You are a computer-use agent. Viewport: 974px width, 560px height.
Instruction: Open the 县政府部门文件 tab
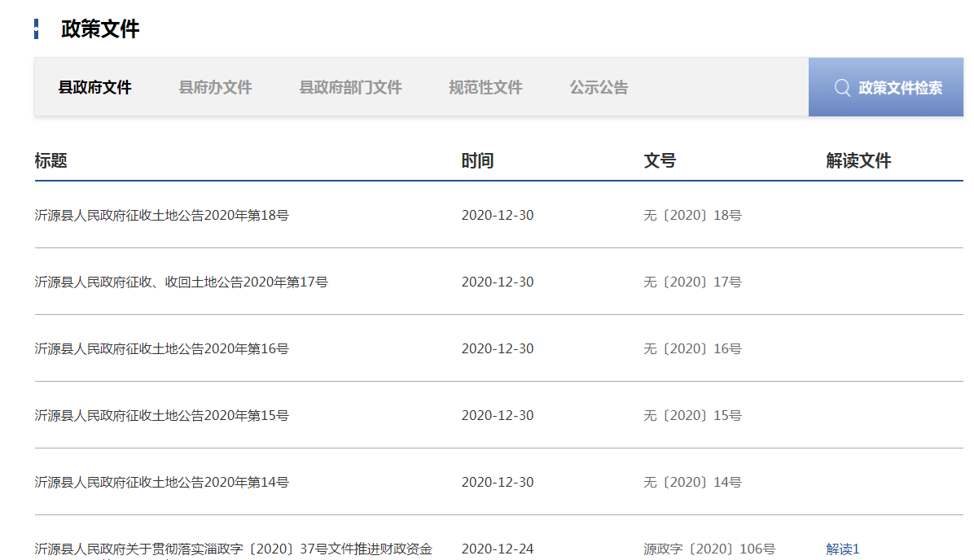tap(350, 88)
